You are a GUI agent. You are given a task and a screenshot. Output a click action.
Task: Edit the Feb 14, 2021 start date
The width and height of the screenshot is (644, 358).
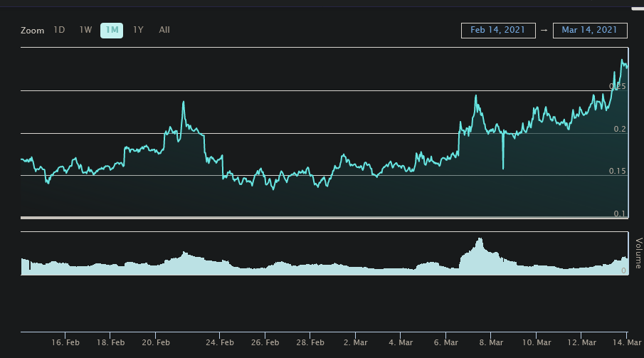click(x=498, y=30)
